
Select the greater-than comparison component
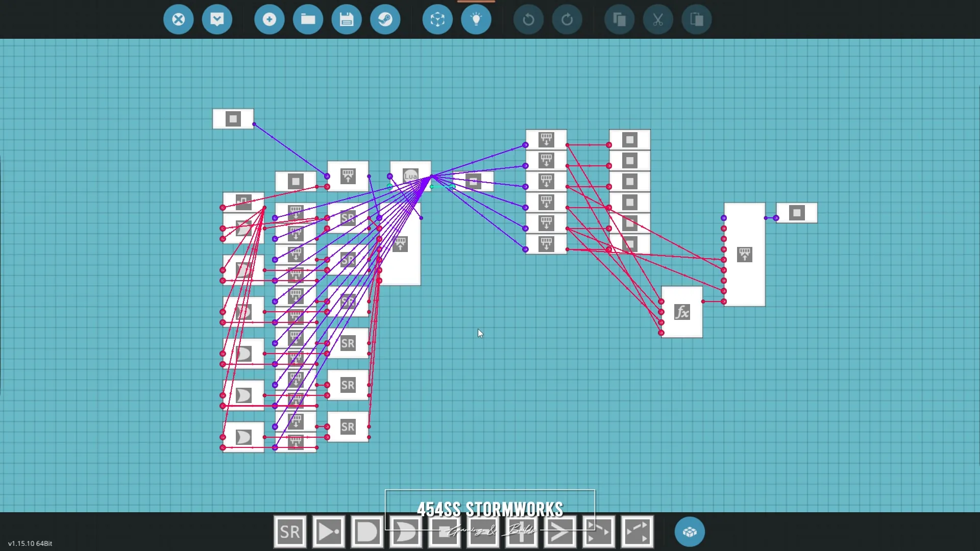tap(560, 532)
